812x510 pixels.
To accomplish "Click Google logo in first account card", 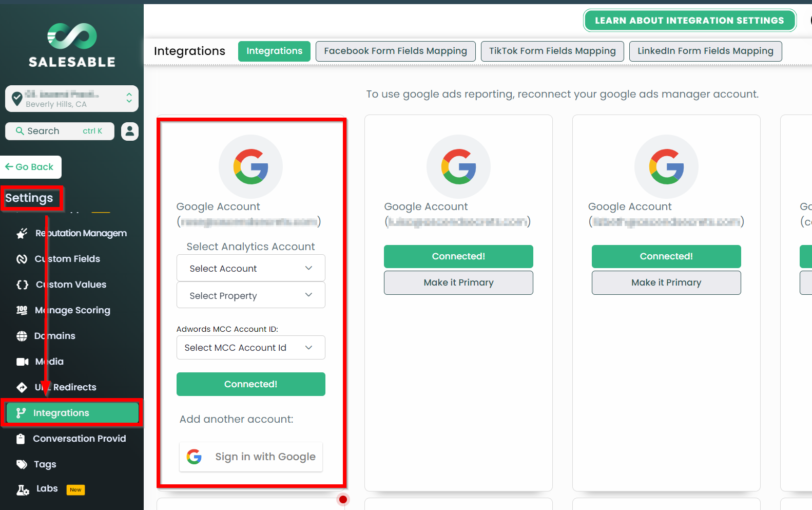I will (x=251, y=167).
